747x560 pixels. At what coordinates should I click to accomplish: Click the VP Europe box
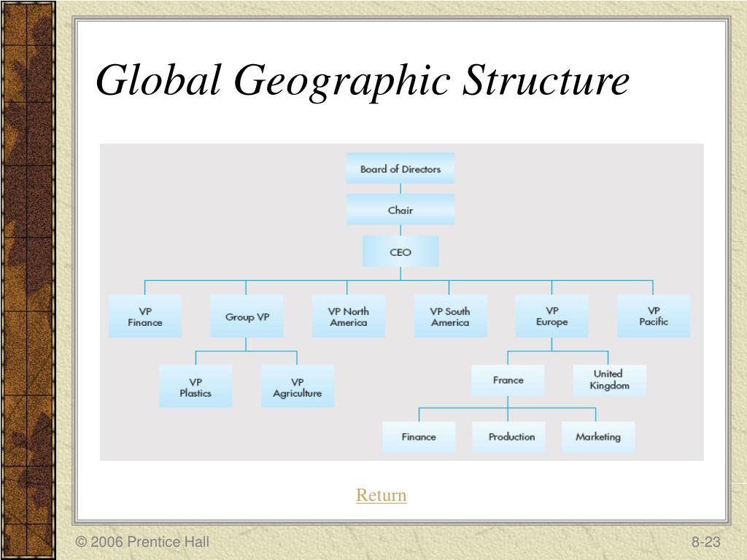point(551,316)
